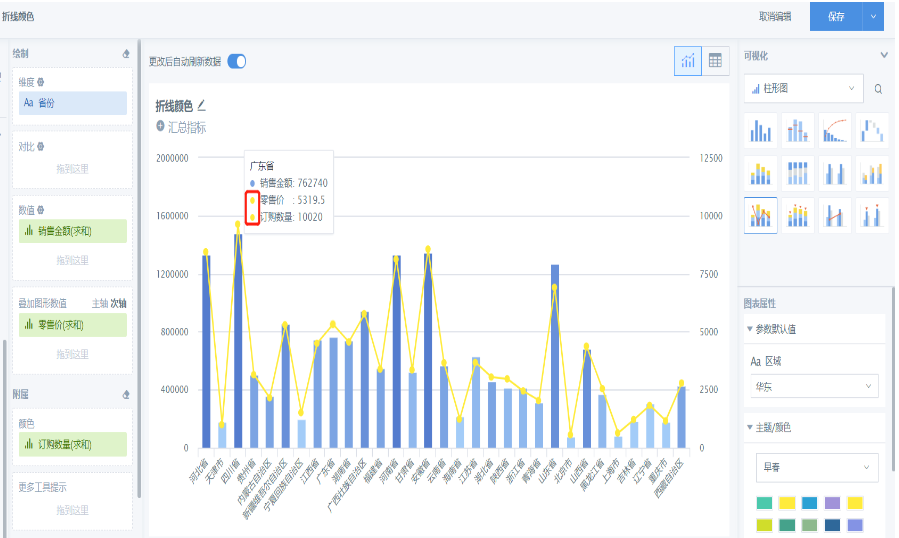Switch overlay axis to 主轴
This screenshot has height=538, width=899.
(x=100, y=303)
